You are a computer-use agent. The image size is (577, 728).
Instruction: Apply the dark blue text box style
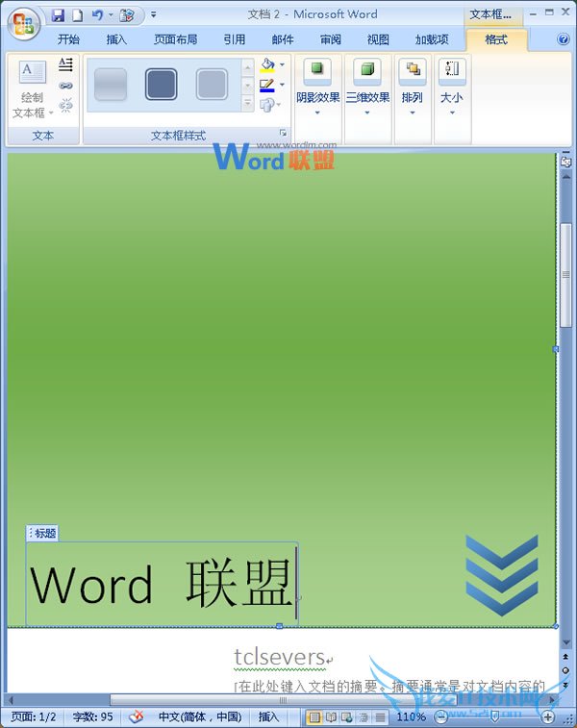click(x=161, y=85)
